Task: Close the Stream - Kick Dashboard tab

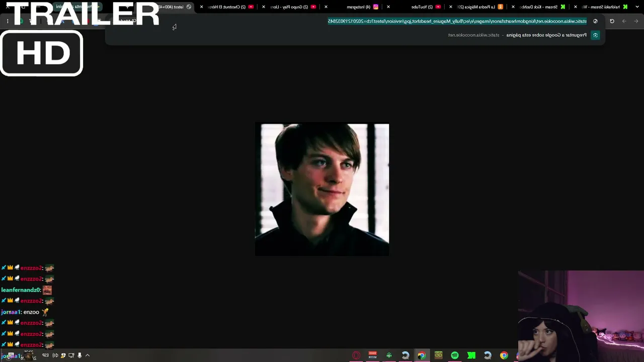Action: click(513, 7)
